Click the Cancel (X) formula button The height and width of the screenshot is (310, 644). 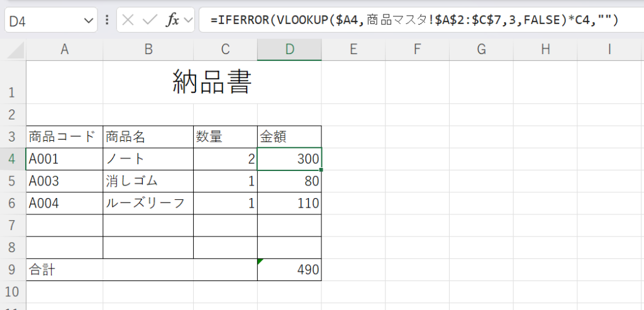[128, 19]
